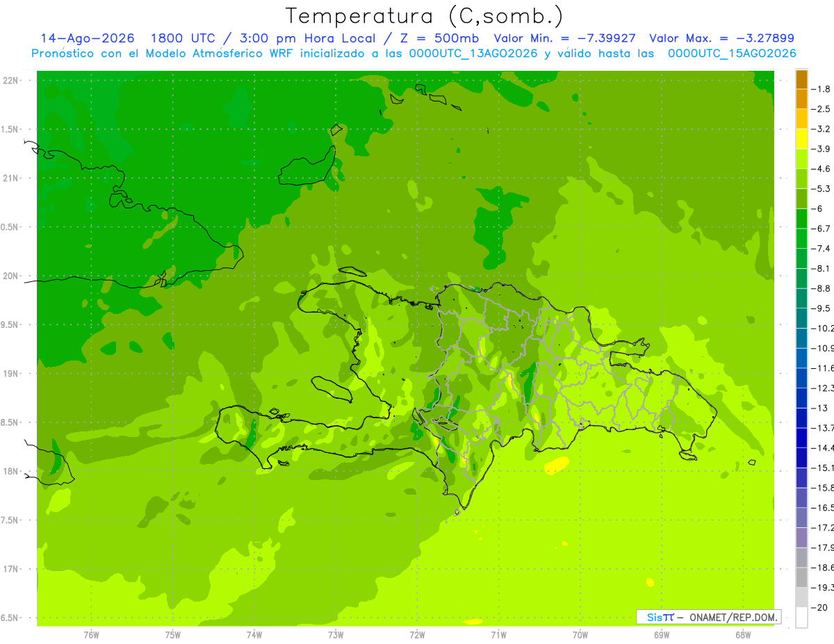Pick the orange swatch between -1.8 and -2.5
Viewport: 834px width, 644px height.
click(801, 99)
